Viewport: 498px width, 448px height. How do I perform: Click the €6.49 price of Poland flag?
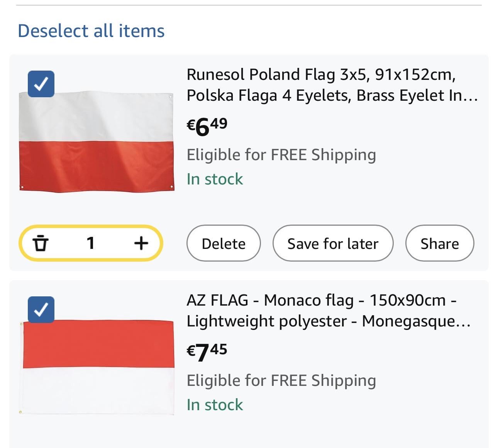point(207,126)
